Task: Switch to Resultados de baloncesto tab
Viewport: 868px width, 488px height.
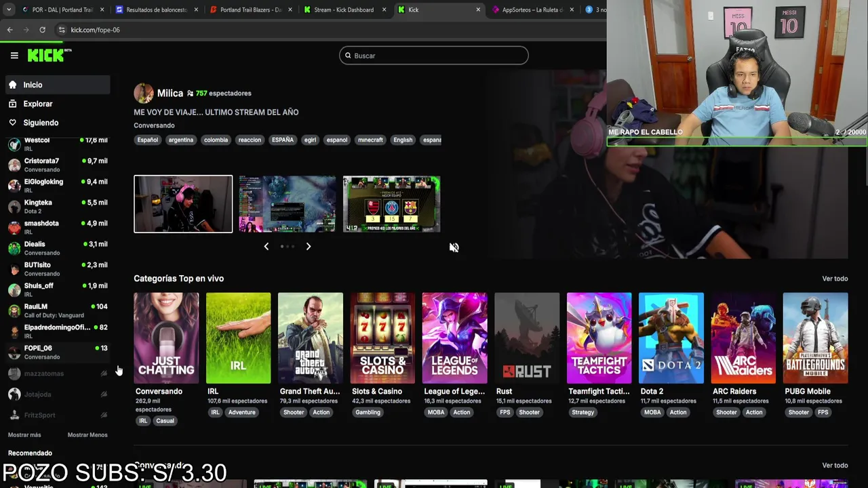Action: point(157,9)
